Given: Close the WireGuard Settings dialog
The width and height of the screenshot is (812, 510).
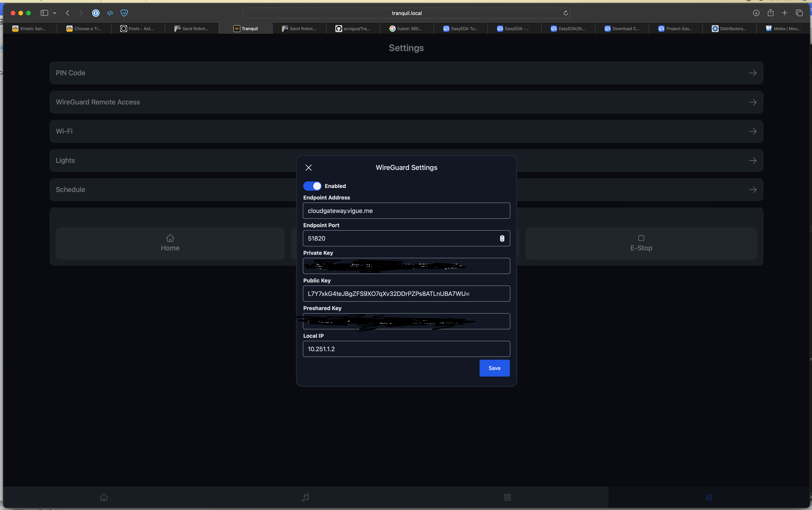Looking at the screenshot, I should coord(308,167).
